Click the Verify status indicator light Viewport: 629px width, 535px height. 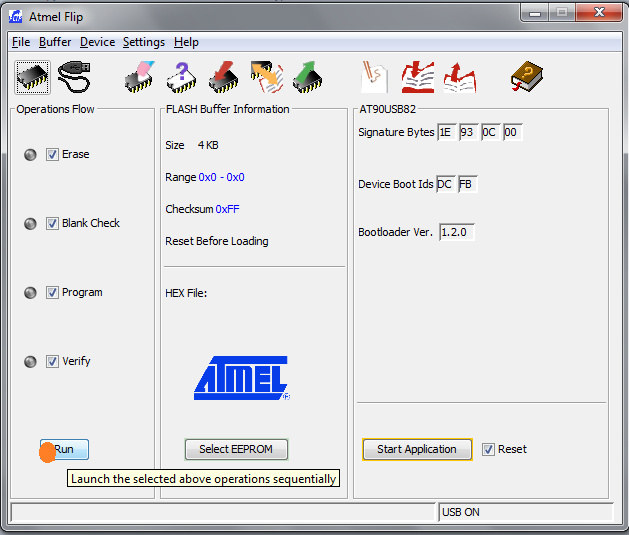(x=30, y=361)
